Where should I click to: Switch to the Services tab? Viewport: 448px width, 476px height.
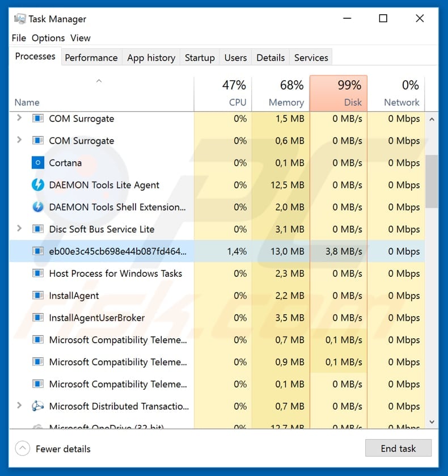[311, 57]
